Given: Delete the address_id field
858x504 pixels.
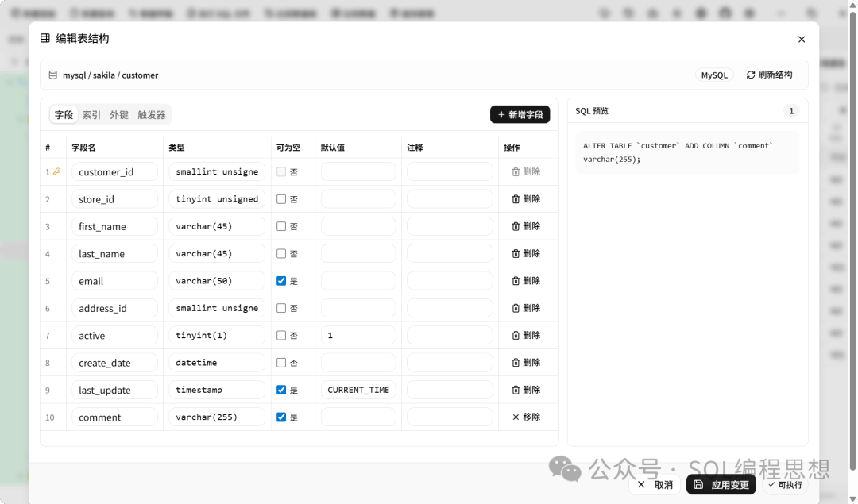Looking at the screenshot, I should point(526,308).
